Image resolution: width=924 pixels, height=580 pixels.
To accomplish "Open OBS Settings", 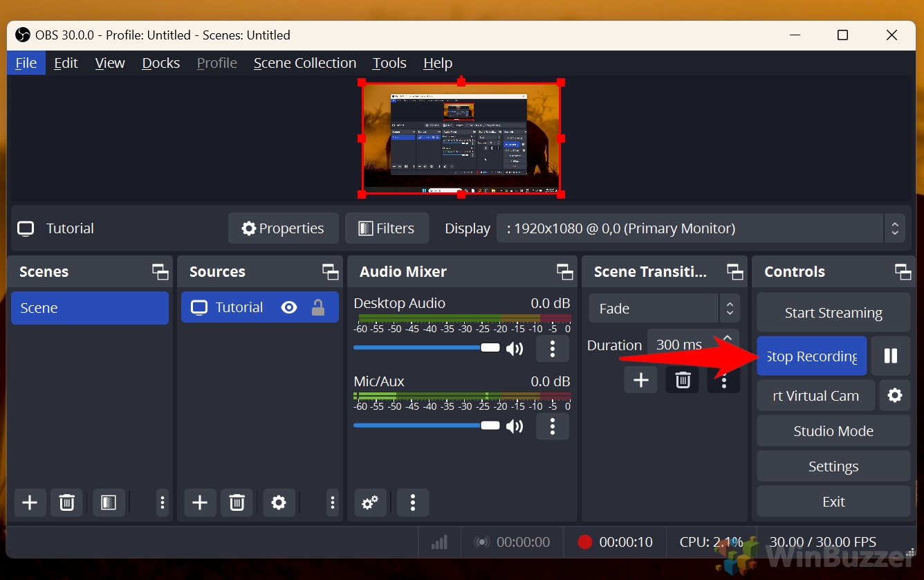I will pos(833,466).
